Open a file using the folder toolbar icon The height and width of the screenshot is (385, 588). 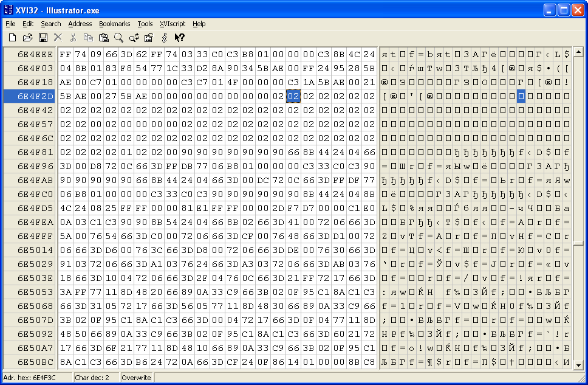coord(28,38)
